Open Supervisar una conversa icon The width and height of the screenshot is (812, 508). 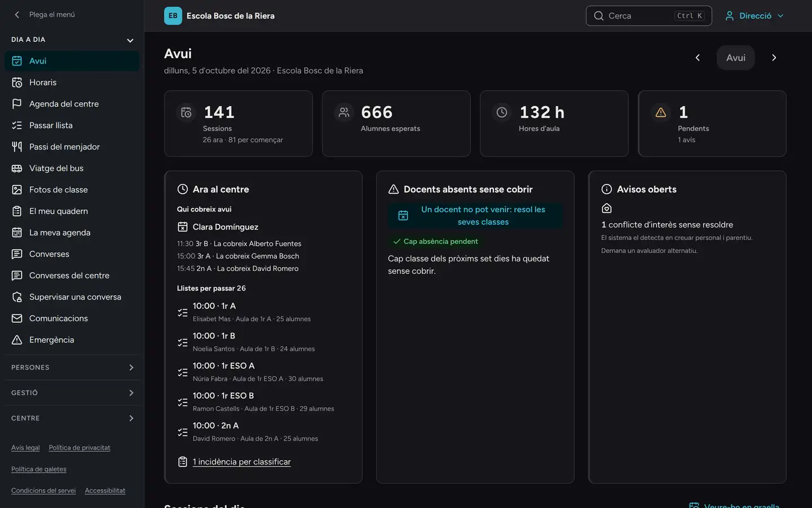point(17,297)
